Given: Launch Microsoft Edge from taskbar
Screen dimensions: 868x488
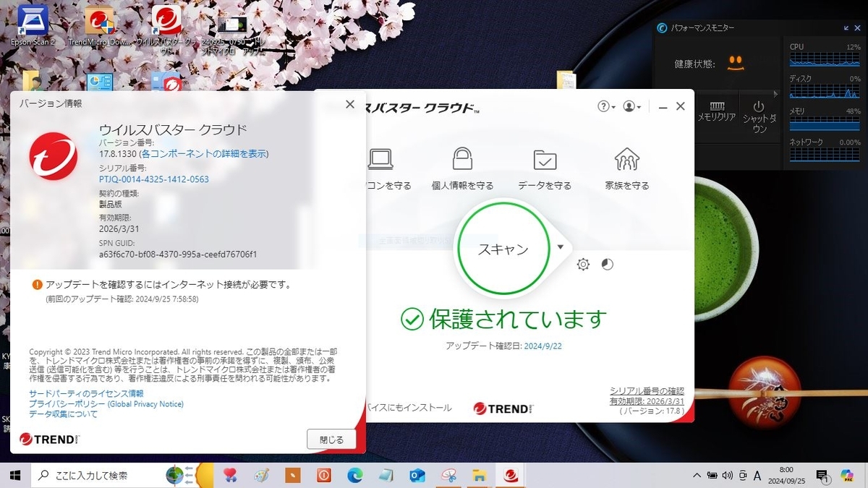Looking at the screenshot, I should pos(354,475).
